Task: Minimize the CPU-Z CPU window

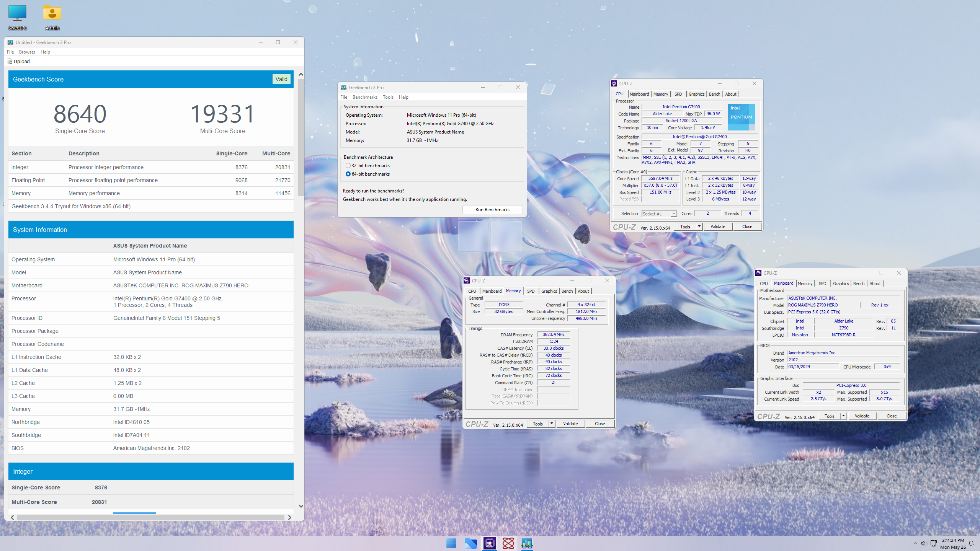Action: (719, 83)
